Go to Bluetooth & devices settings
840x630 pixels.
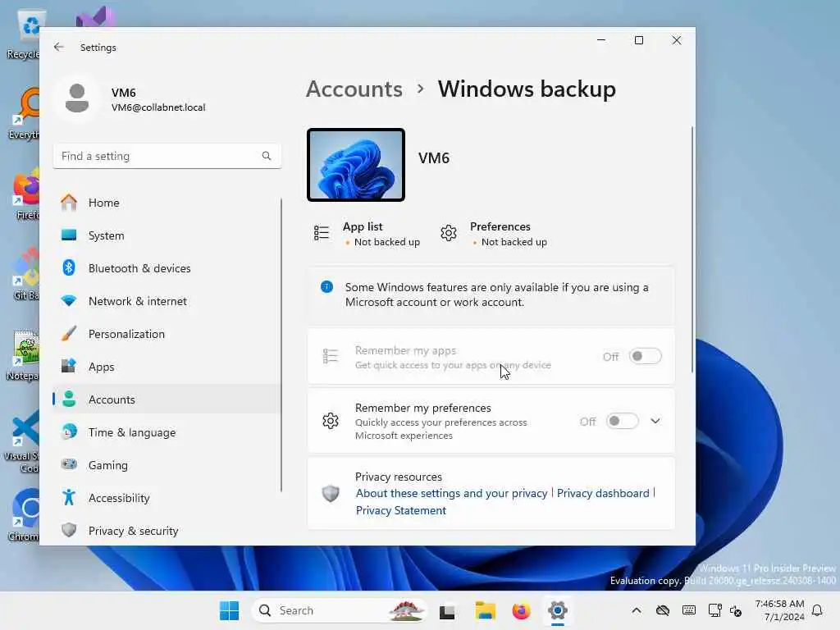coord(167,268)
